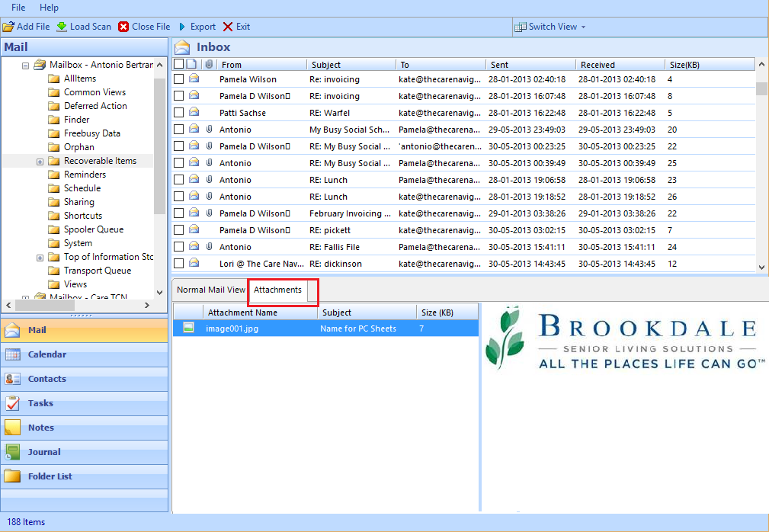Image resolution: width=769 pixels, height=532 pixels.
Task: Open the Help menu
Action: coord(49,8)
